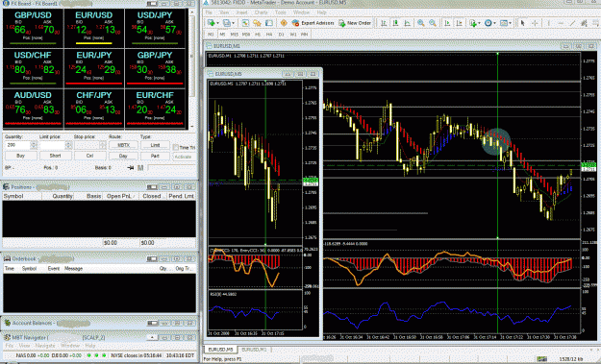Select the Horizontal Line drawing tool
This screenshot has width=601, height=364.
coord(561,23)
